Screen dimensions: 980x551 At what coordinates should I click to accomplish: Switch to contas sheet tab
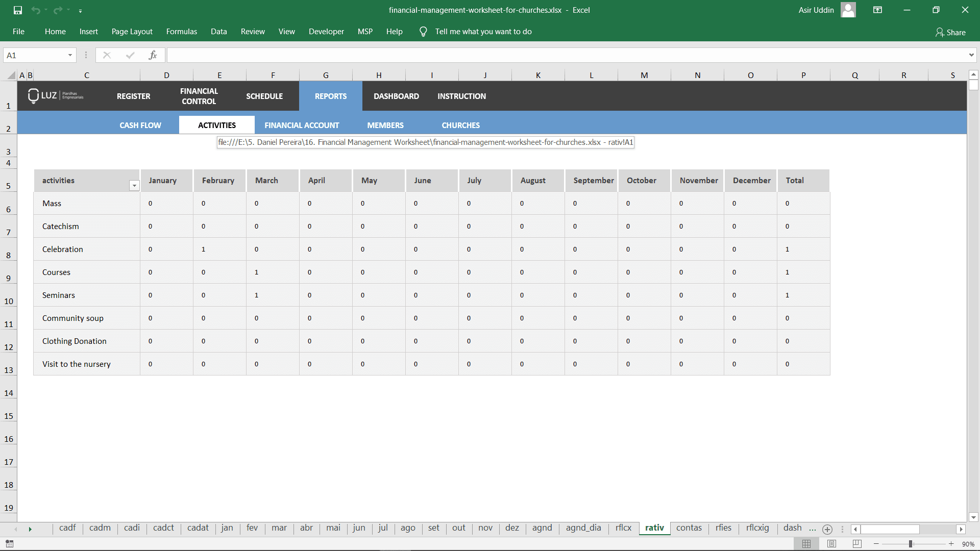689,528
